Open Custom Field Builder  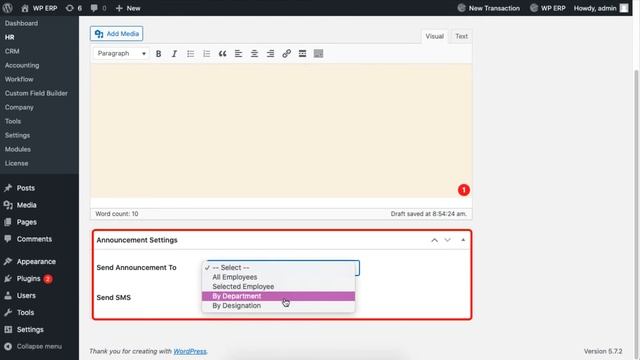click(36, 93)
